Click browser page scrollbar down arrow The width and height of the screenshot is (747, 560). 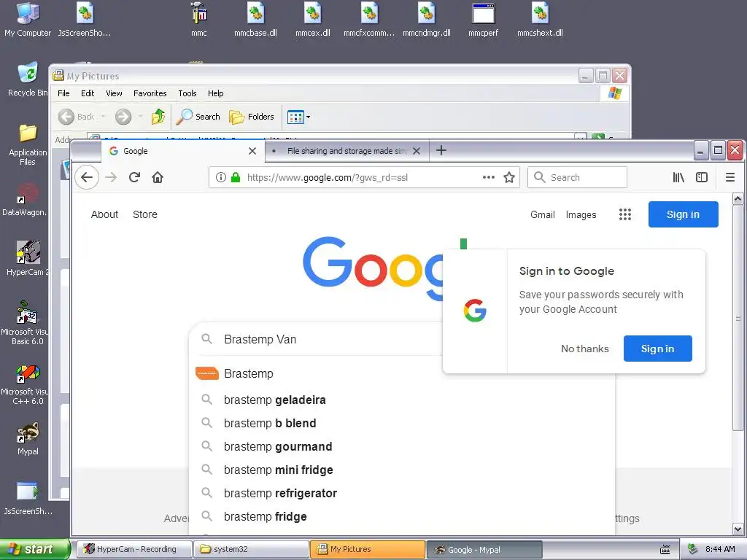(x=738, y=529)
